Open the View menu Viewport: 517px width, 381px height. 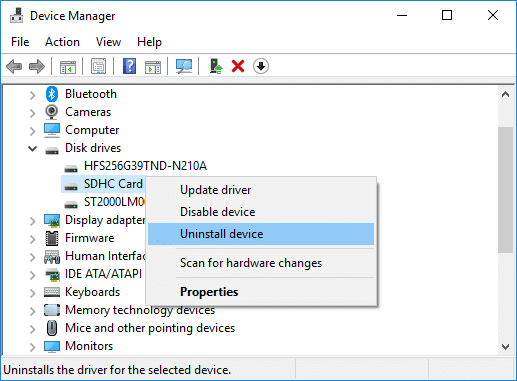108,42
